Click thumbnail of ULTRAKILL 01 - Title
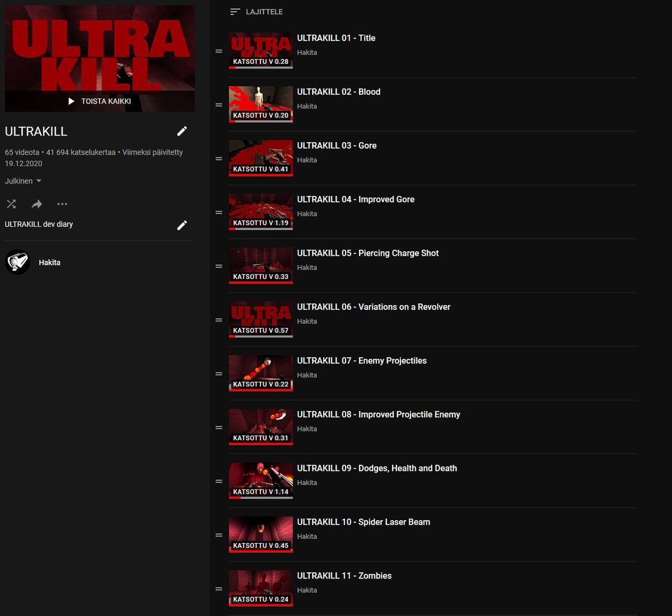Viewport: 672px width, 616px height. pyautogui.click(x=261, y=50)
